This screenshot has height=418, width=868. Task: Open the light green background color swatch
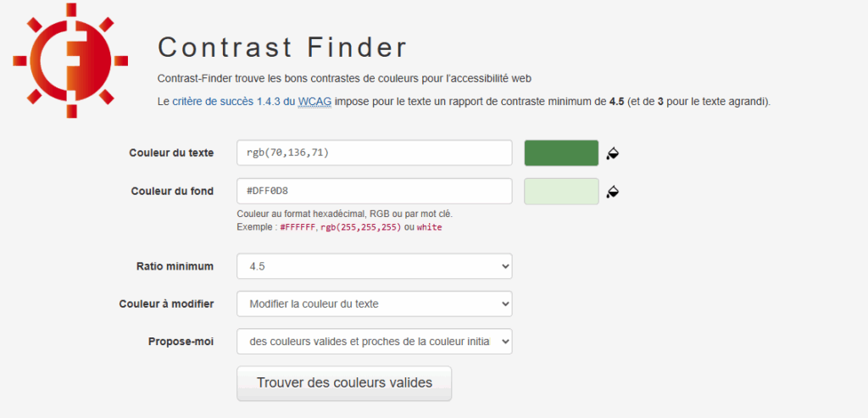coord(561,192)
